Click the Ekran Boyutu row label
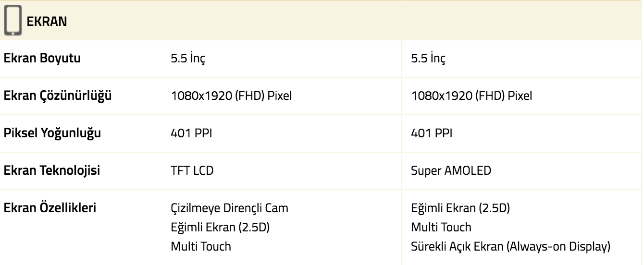Image resolution: width=644 pixels, height=265 pixels. coord(42,59)
